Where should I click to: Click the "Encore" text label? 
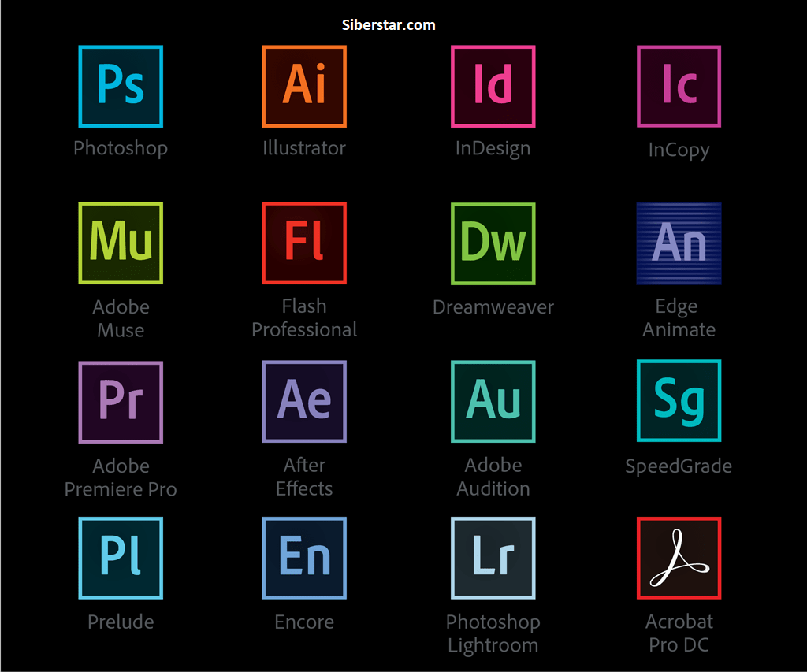[x=304, y=622]
